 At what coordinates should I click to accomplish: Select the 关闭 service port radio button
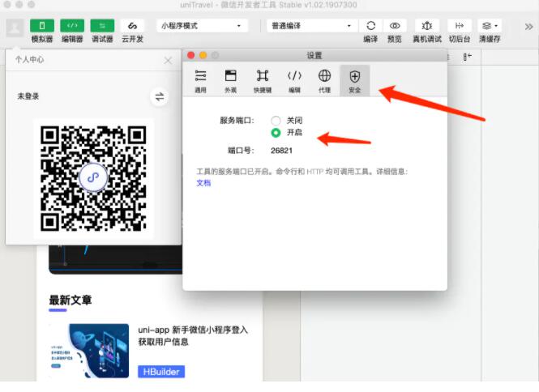pyautogui.click(x=276, y=120)
